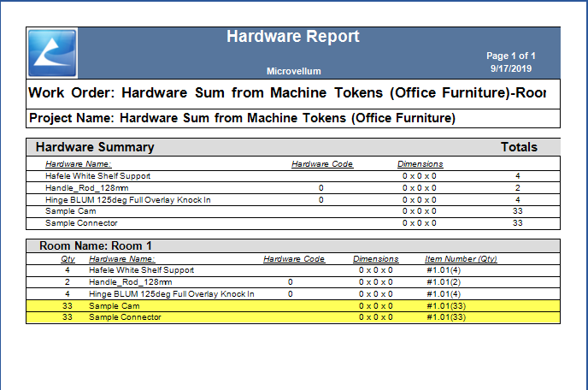Click item number #1.01(2)
This screenshot has height=390, width=588.
click(x=444, y=282)
